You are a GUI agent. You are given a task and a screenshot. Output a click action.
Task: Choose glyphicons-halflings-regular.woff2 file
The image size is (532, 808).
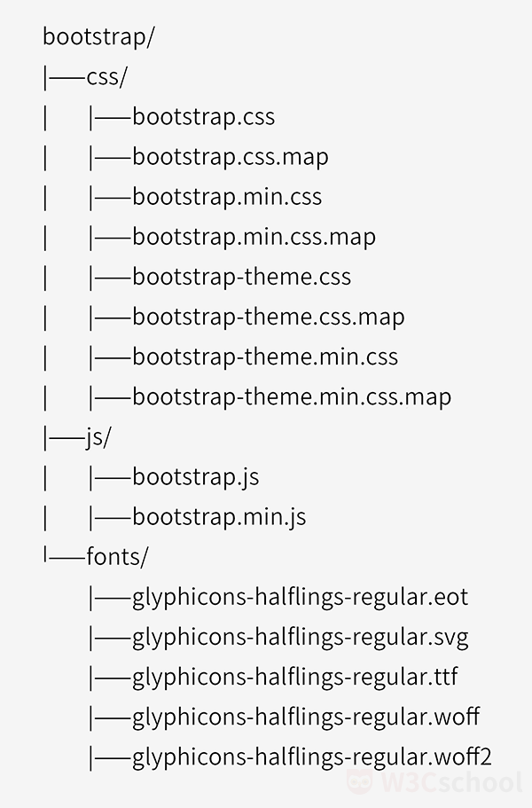[311, 757]
